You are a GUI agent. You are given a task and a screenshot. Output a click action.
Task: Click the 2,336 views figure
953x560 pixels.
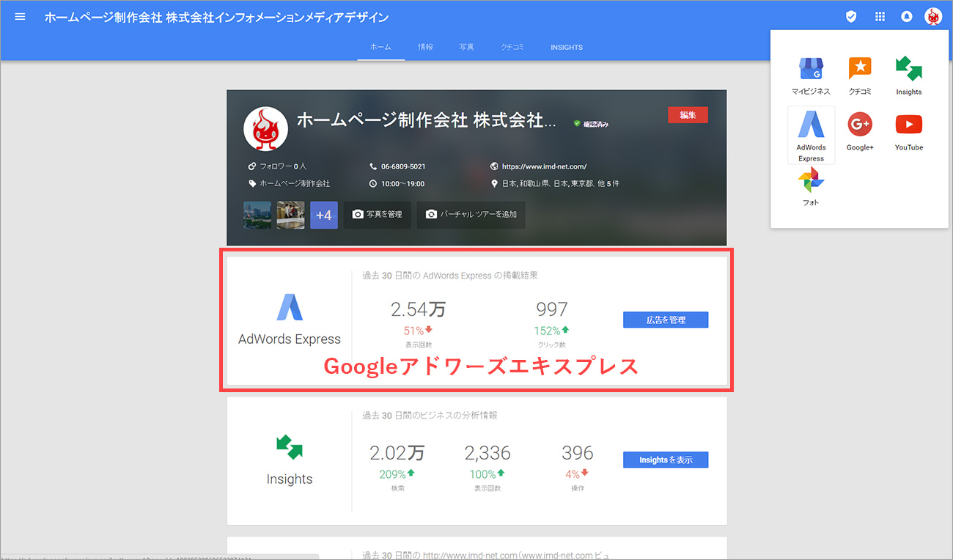[x=487, y=453]
